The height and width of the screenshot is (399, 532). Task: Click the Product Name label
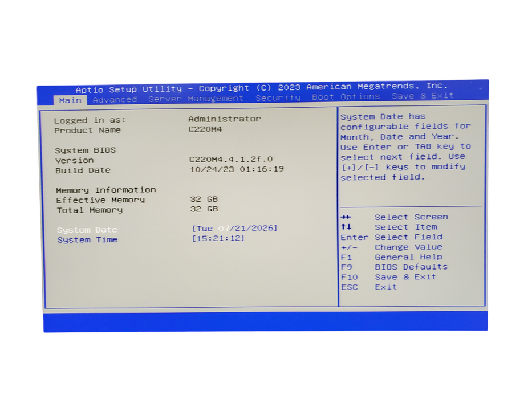click(88, 131)
